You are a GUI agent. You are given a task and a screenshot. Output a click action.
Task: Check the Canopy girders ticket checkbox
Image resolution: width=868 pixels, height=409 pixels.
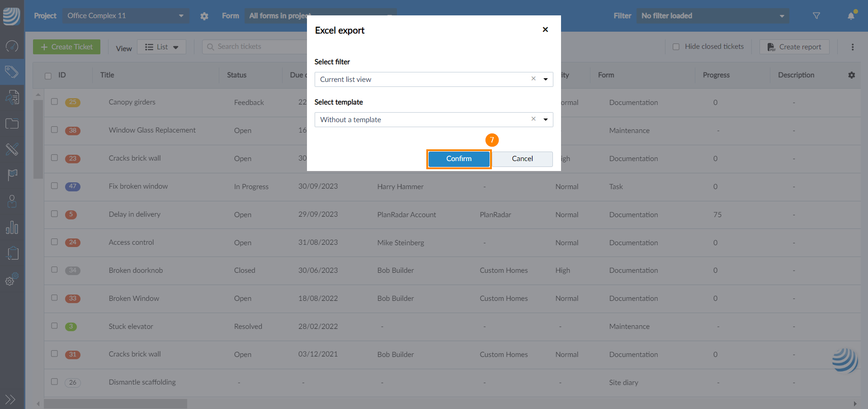[x=54, y=102]
